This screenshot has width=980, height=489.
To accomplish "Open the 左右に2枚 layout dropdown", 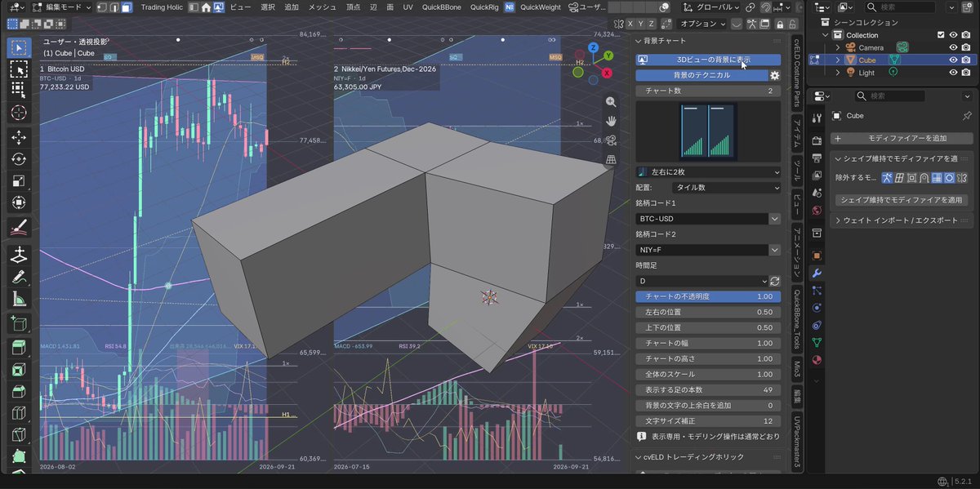I will pos(708,172).
